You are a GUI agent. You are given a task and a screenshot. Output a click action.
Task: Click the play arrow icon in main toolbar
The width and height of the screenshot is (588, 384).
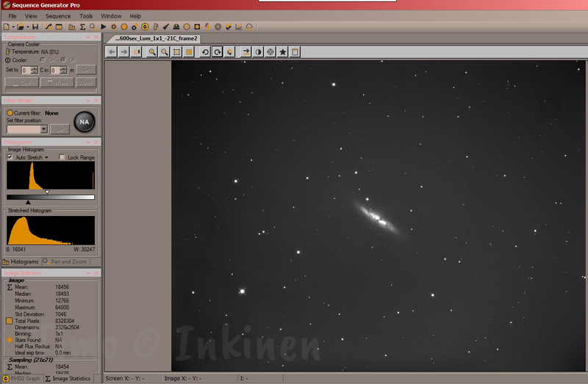(104, 27)
